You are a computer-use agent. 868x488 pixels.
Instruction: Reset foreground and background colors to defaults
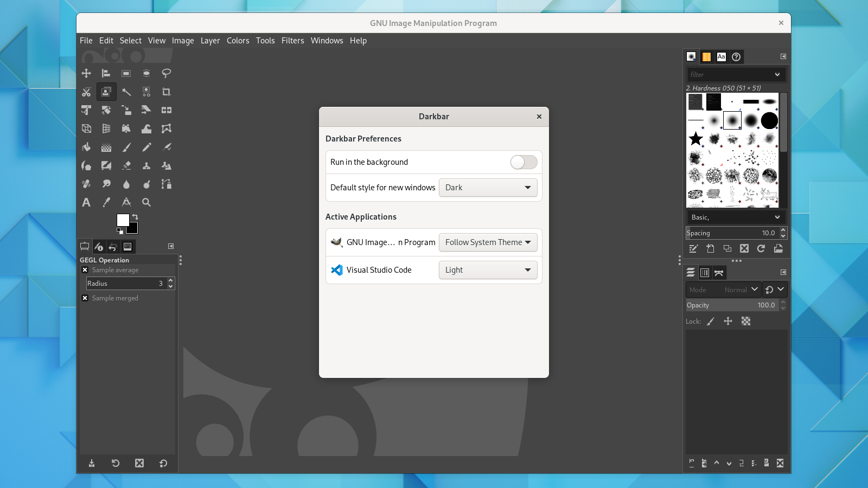(x=120, y=232)
